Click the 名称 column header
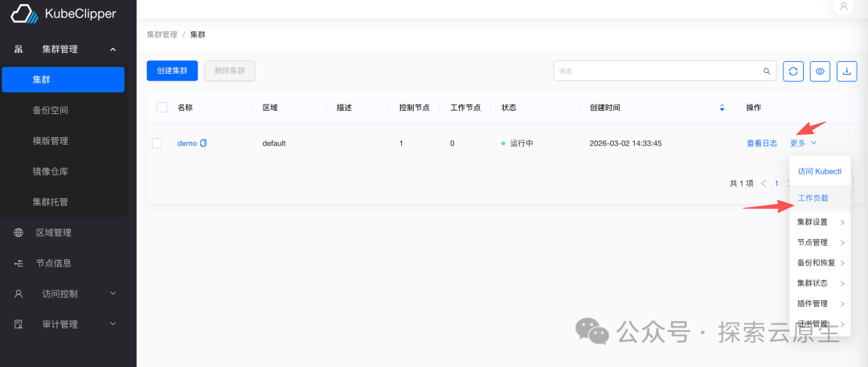This screenshot has height=367, width=868. [x=185, y=108]
